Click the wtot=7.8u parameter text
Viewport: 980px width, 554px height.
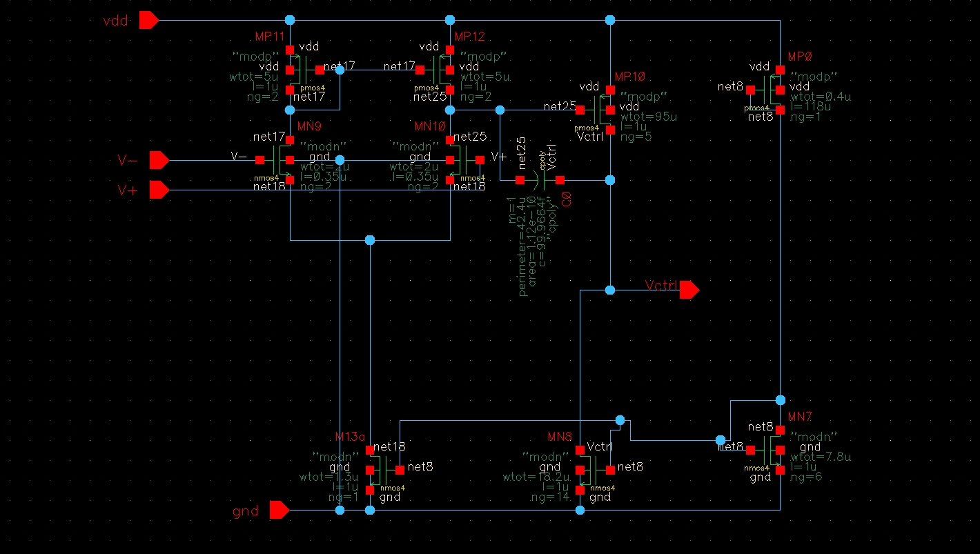(x=821, y=457)
